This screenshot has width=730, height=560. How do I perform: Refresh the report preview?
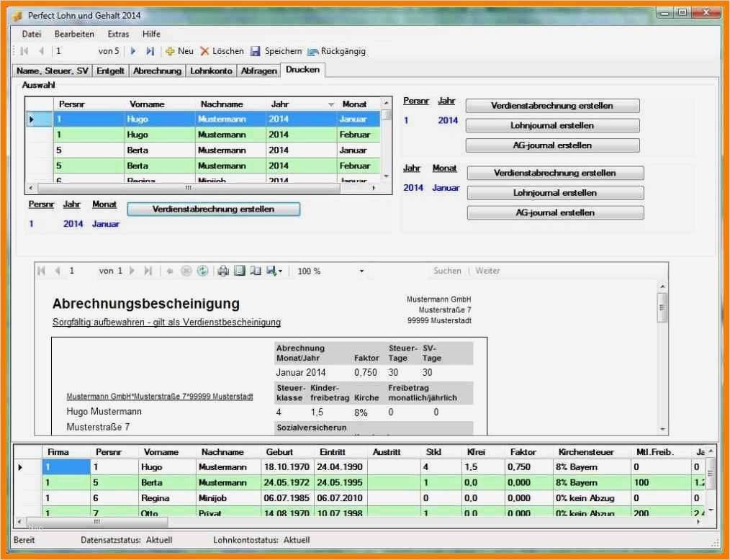coord(203,271)
